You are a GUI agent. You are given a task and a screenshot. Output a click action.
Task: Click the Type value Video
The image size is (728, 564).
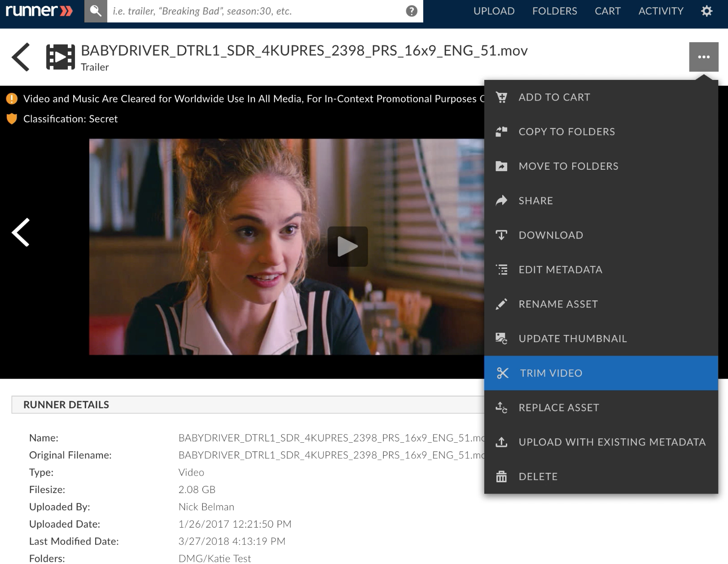coord(191,472)
